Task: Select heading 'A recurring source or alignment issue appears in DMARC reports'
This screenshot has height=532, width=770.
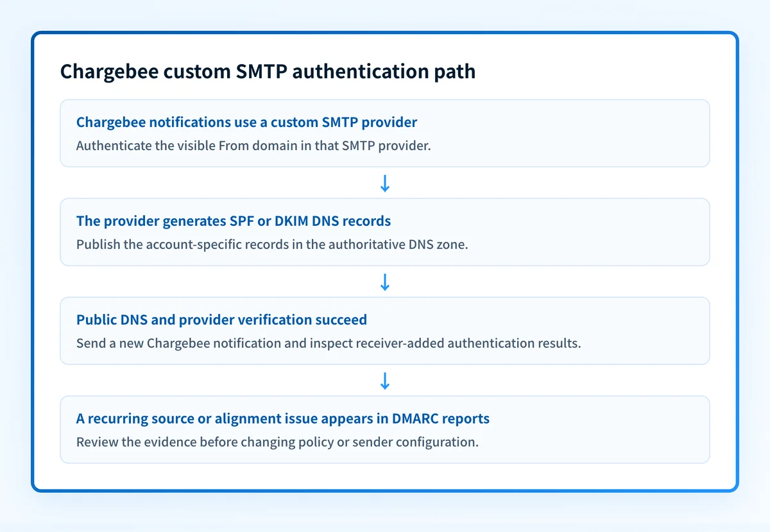Action: tap(283, 418)
